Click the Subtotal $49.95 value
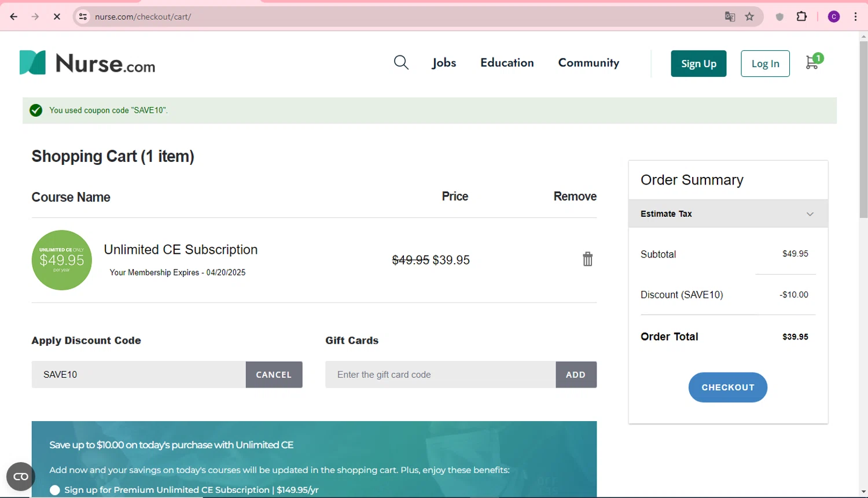868x498 pixels. (x=795, y=254)
